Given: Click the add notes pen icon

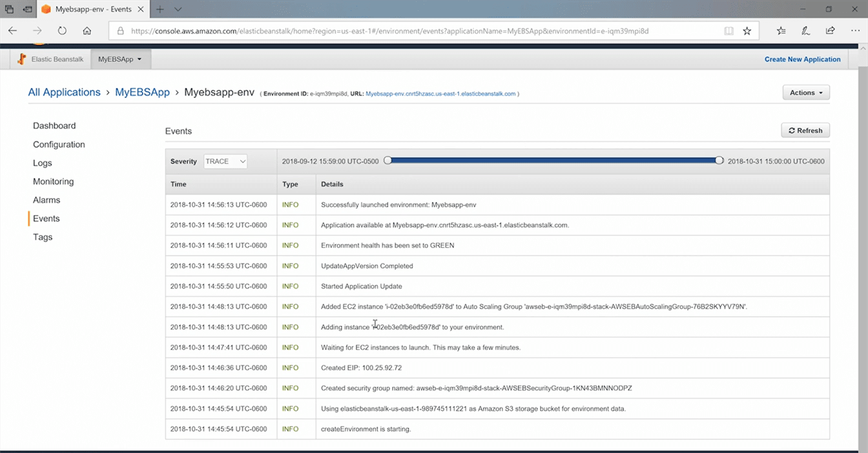Looking at the screenshot, I should [805, 30].
